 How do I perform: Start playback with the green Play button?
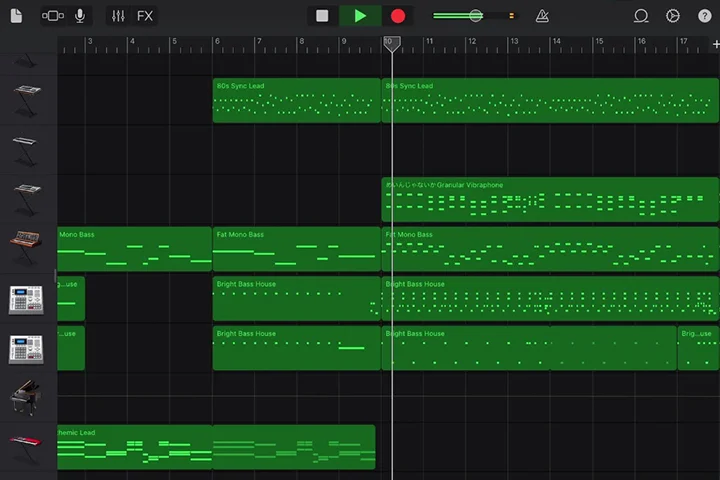click(360, 16)
